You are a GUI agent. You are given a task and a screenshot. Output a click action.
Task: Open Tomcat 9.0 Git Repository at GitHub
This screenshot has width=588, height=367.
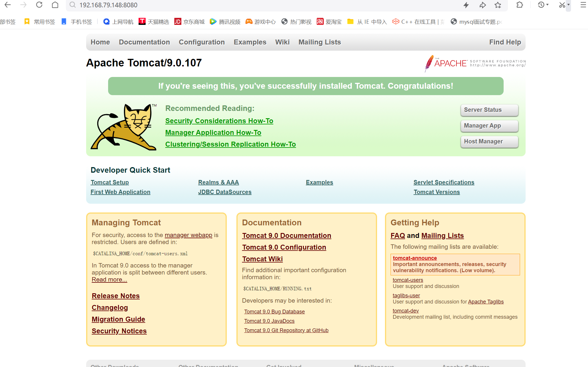click(x=286, y=330)
